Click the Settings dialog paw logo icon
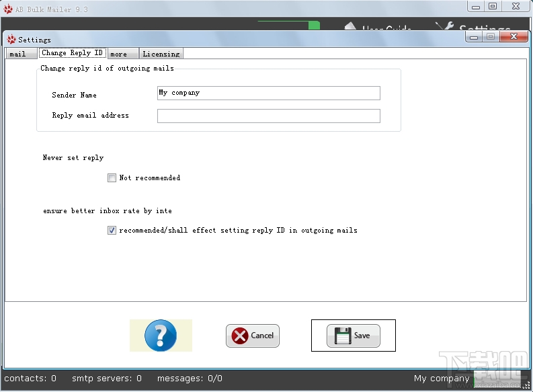The width and height of the screenshot is (533, 392). [x=11, y=40]
